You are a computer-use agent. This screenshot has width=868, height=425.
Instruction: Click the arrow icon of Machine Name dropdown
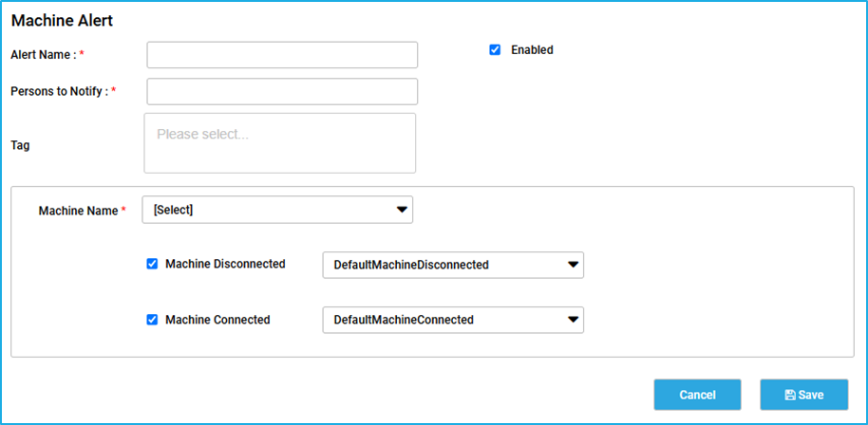point(402,210)
